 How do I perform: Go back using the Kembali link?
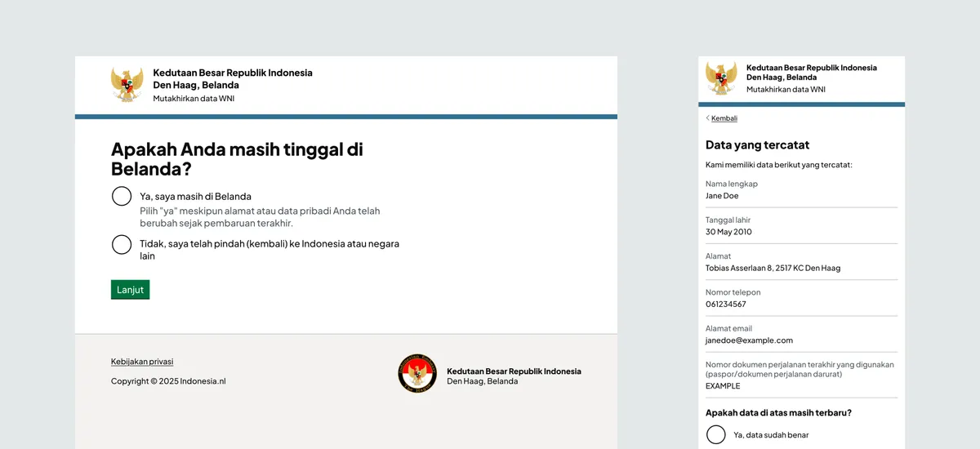[x=724, y=118]
